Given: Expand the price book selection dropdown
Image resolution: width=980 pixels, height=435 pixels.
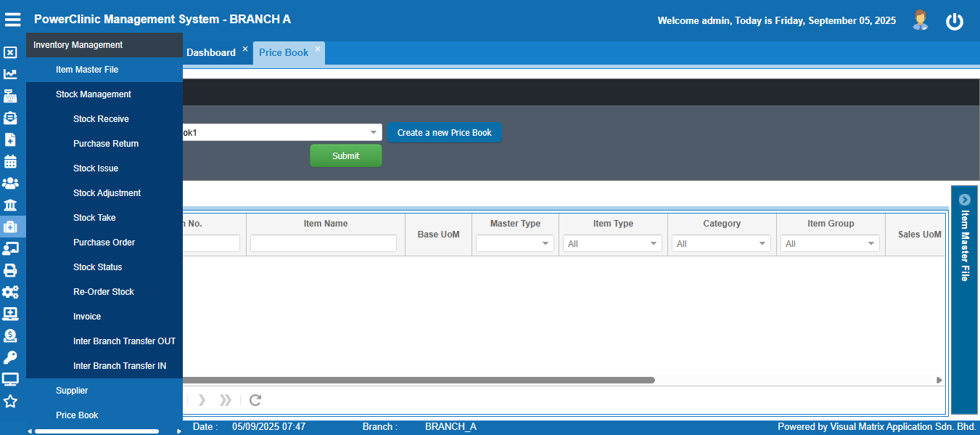Looking at the screenshot, I should click(374, 132).
